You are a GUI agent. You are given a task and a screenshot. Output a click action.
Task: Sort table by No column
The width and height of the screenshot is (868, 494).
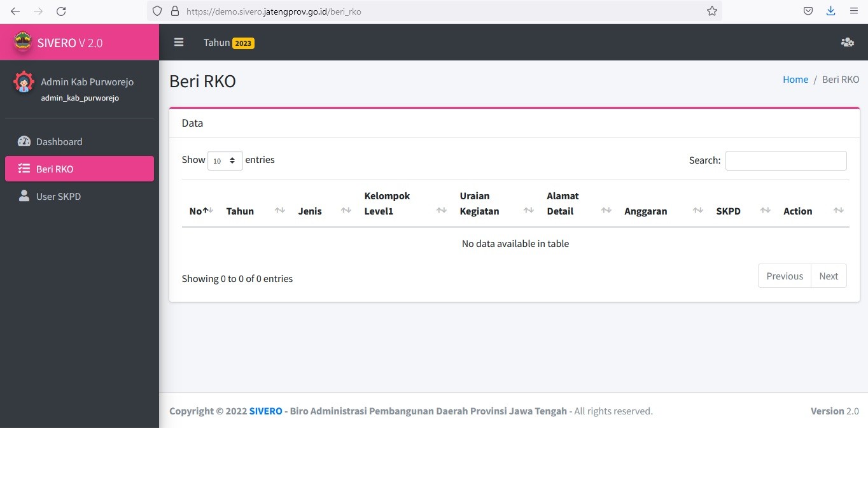tap(201, 204)
